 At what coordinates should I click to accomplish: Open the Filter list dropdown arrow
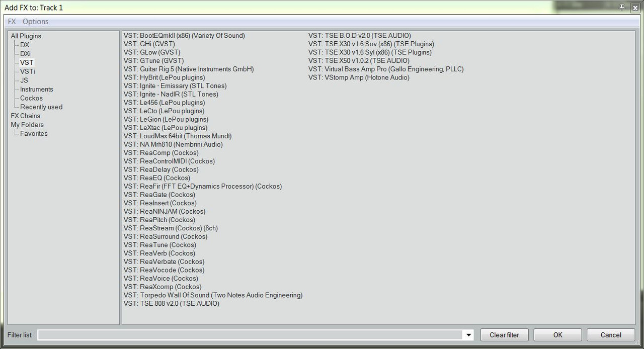pos(469,335)
